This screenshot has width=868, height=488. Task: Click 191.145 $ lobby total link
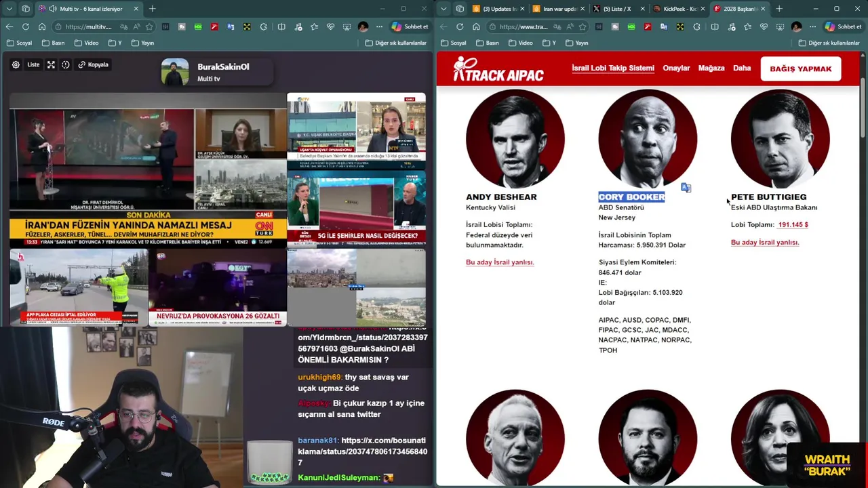tap(793, 224)
